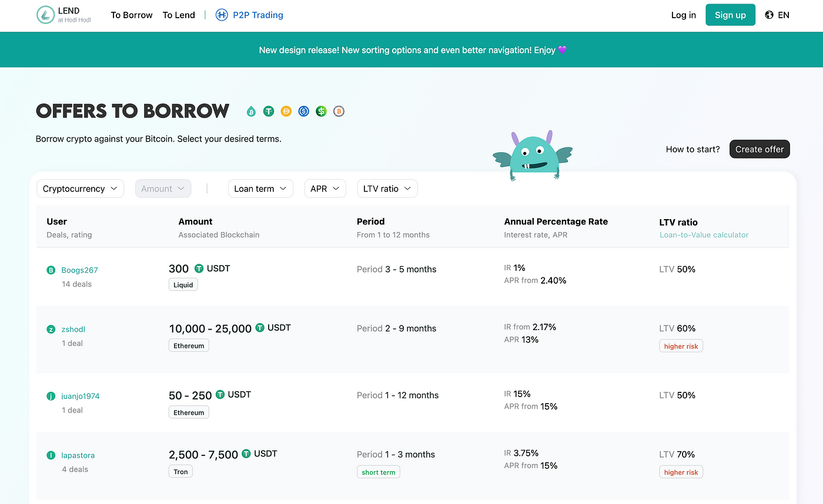823x504 pixels.
Task: Click the P2P Trading circular icon
Action: click(222, 15)
